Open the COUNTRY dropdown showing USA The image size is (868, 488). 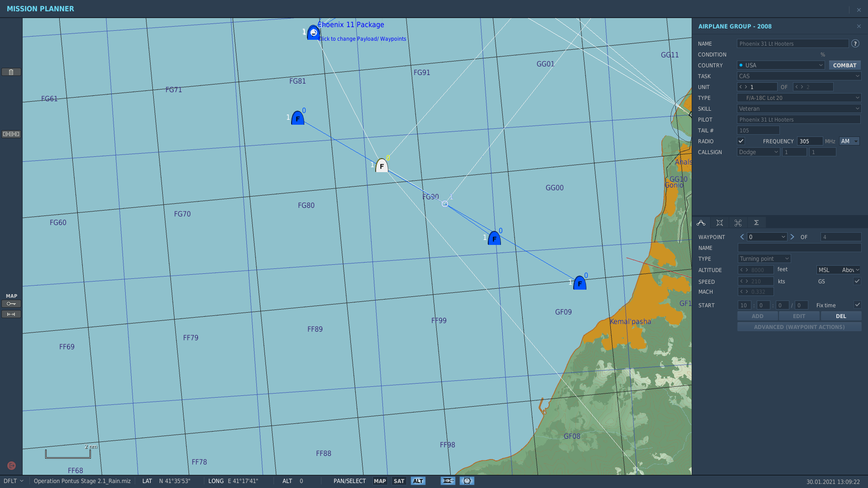pos(781,65)
